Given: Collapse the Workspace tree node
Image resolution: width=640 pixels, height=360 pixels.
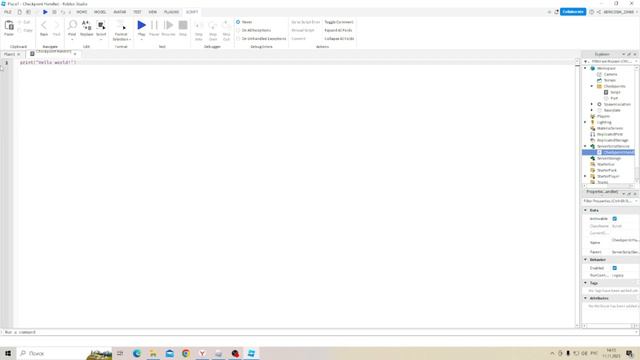Looking at the screenshot, I should [x=585, y=68].
